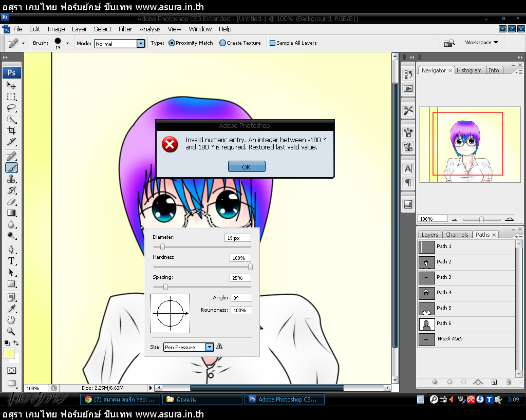Select the Slice tool

(x=11, y=142)
